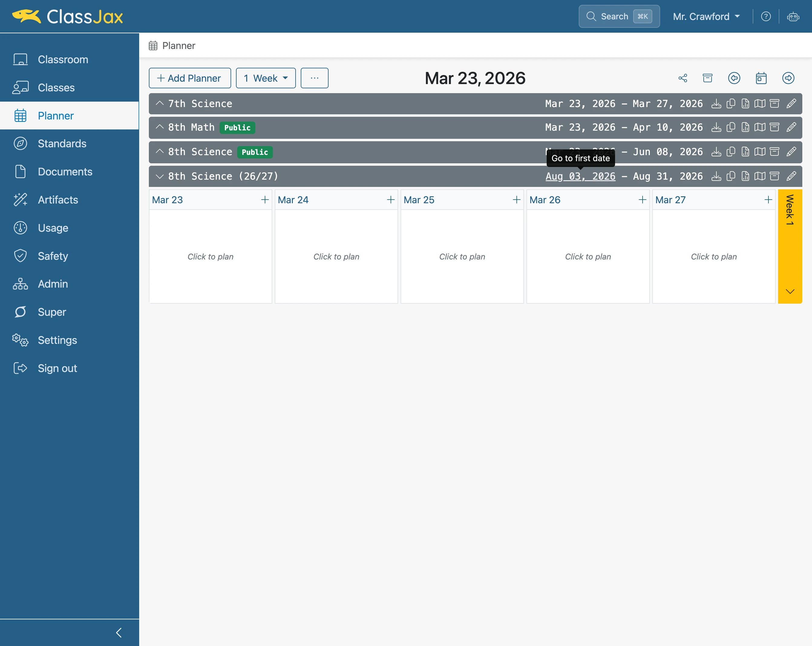
Task: Download the 8th Science (26/27) planner
Action: [716, 176]
